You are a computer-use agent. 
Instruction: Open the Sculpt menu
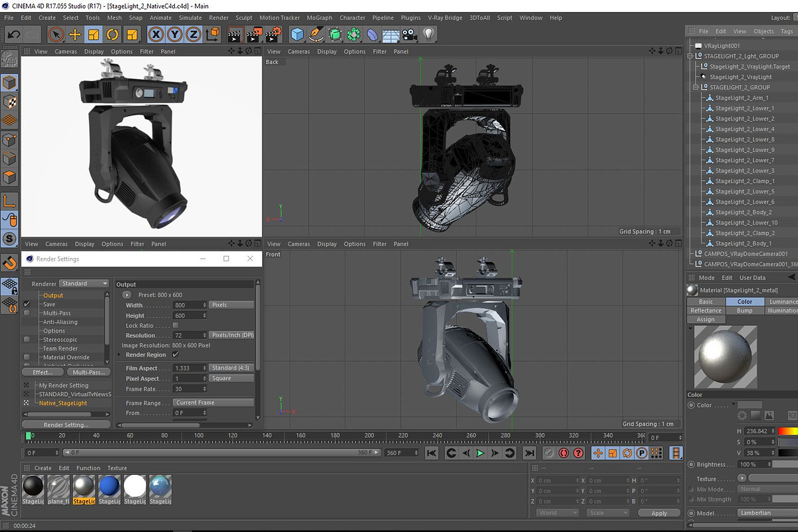(x=244, y=18)
